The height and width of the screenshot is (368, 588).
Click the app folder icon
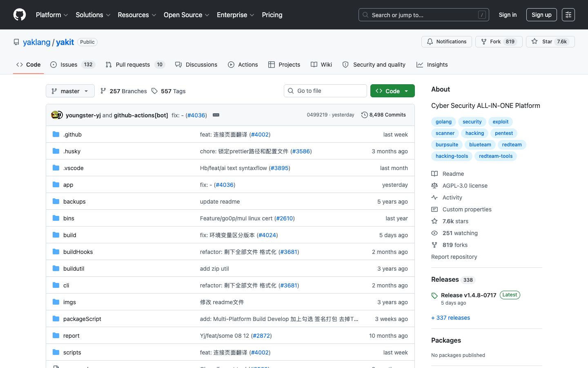point(56,185)
